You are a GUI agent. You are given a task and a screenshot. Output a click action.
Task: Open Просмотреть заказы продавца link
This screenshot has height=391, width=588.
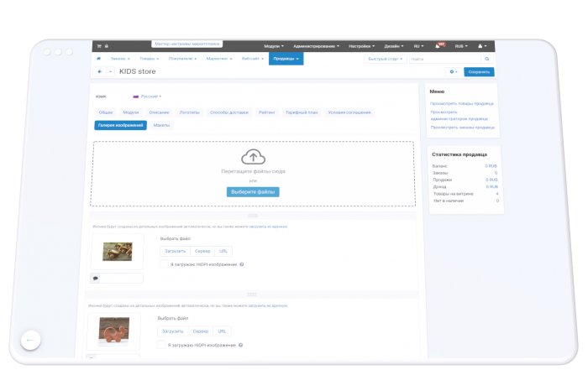pyautogui.click(x=462, y=128)
